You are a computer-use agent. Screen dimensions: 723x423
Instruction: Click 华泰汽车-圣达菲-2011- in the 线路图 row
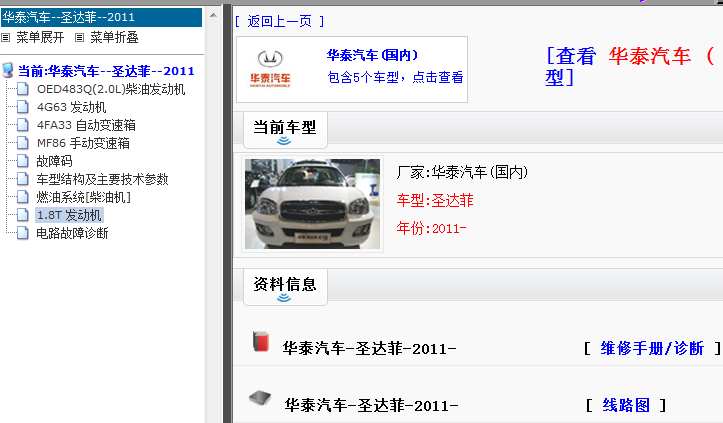coord(371,405)
